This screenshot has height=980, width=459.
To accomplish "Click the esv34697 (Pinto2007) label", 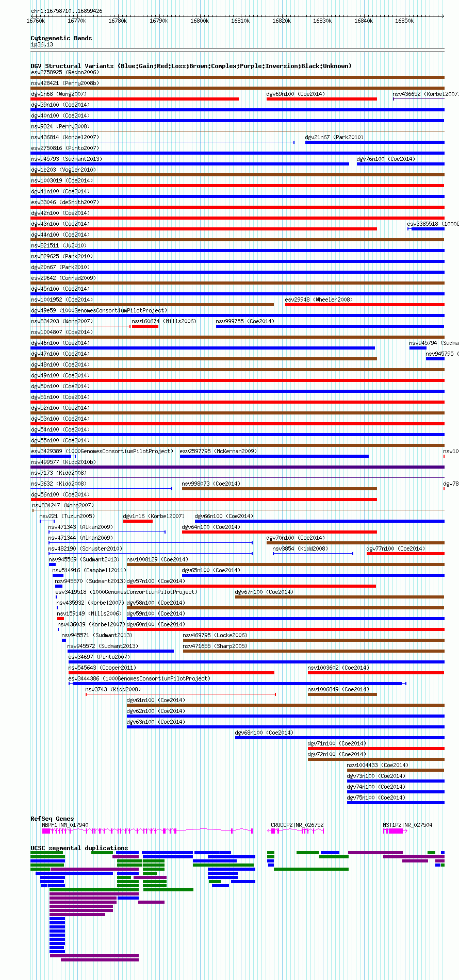I will 99,657.
